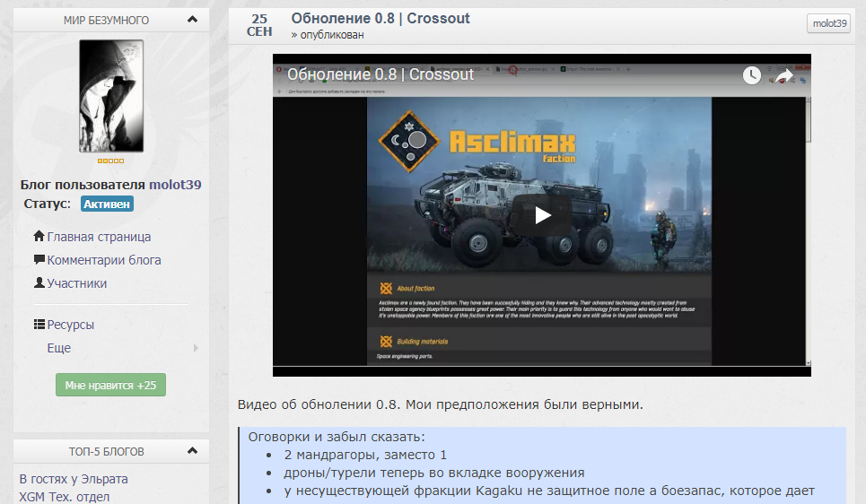The height and width of the screenshot is (504, 866).
Task: Collapse the МИР БЕЗУМНОГО panel
Action: (192, 20)
